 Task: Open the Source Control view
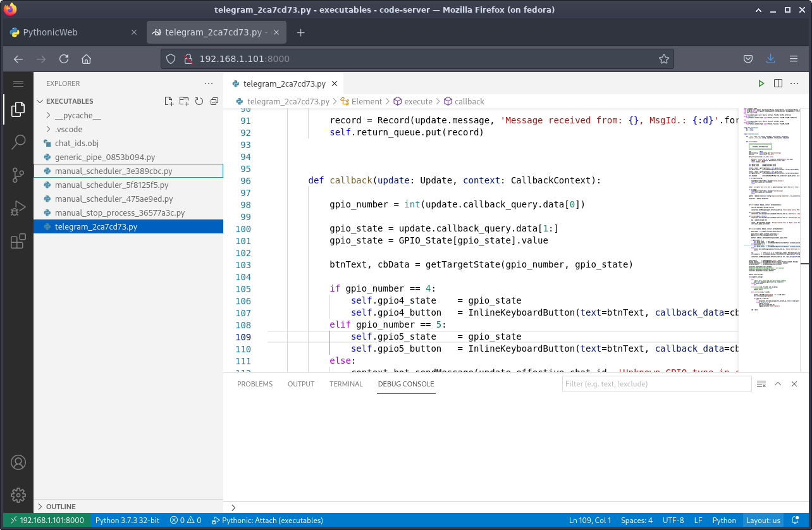[x=18, y=175]
